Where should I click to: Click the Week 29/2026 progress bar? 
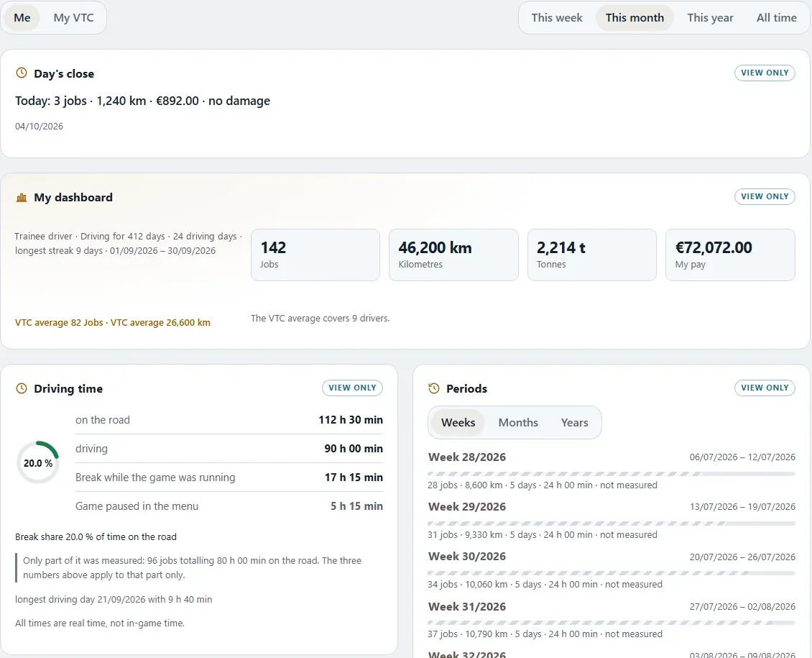pyautogui.click(x=612, y=524)
